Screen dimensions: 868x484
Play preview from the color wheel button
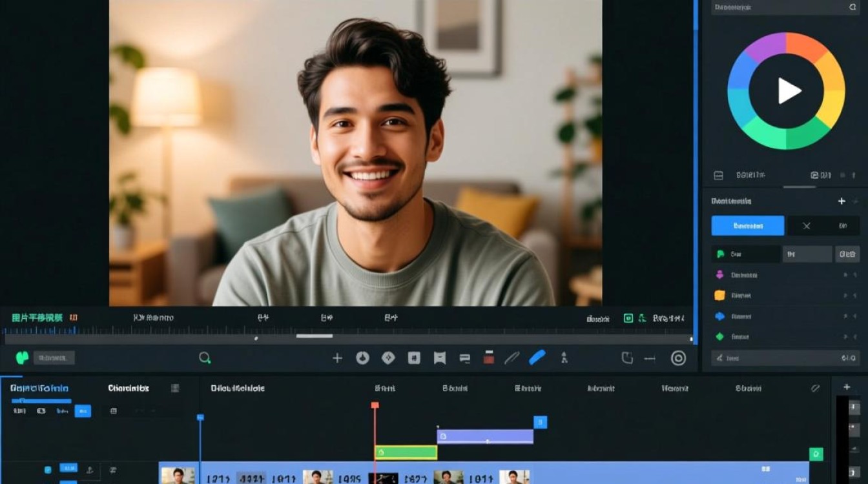pyautogui.click(x=786, y=90)
